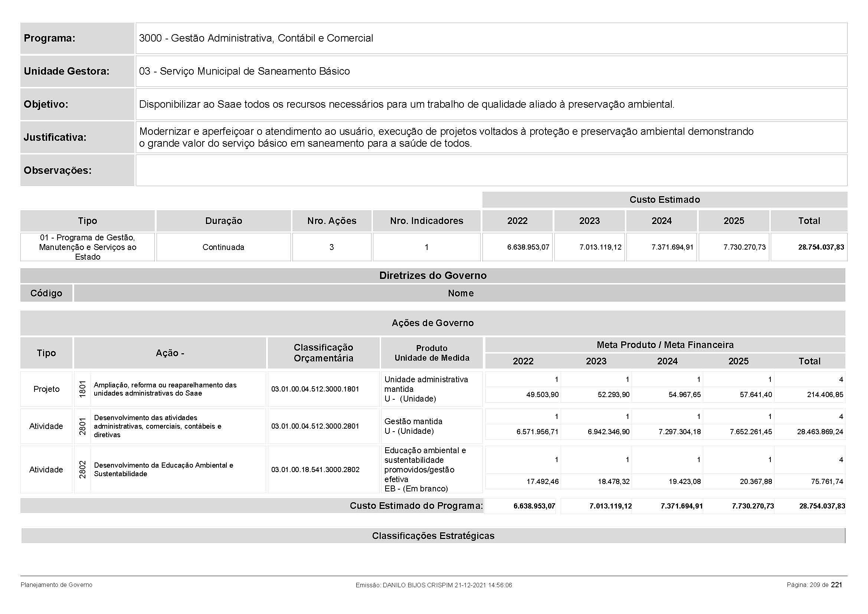Screen dimensions: 868x614
Task: Click the Unidade Gestora field value
Action: click(244, 71)
